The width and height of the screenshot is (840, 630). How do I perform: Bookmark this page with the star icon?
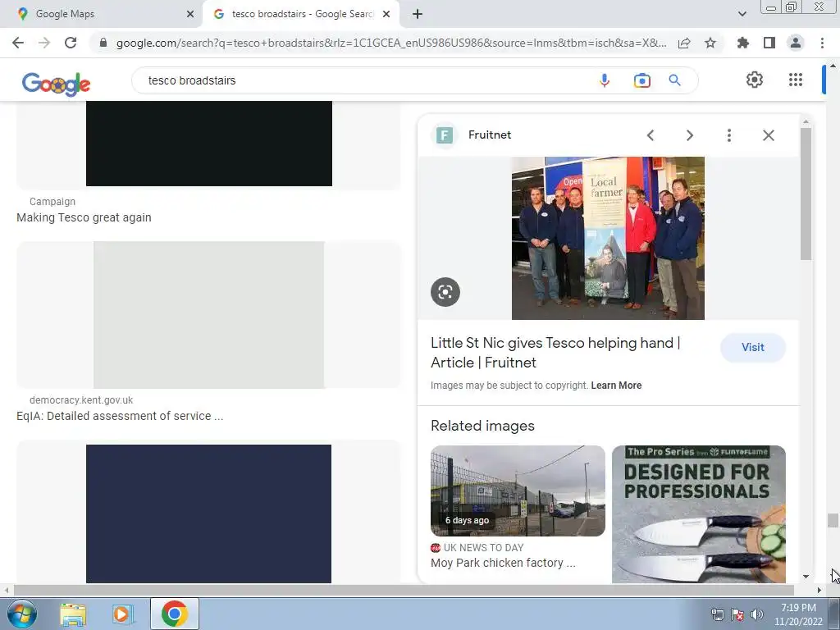710,43
